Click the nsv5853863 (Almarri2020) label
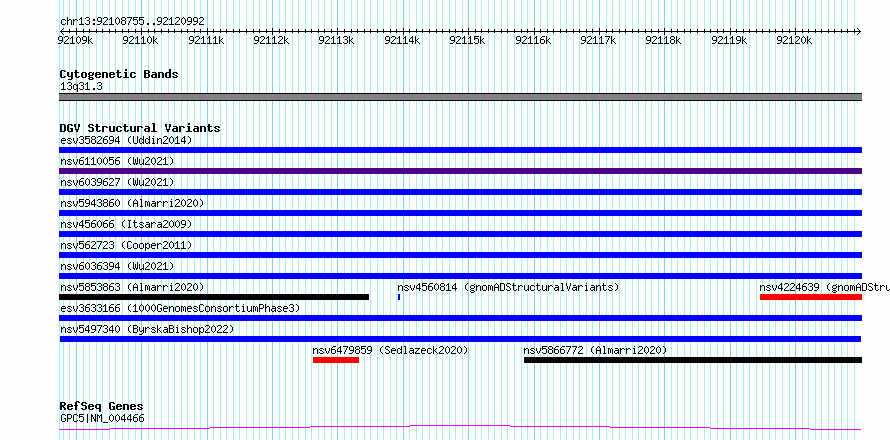The height and width of the screenshot is (440, 890). coord(132,287)
